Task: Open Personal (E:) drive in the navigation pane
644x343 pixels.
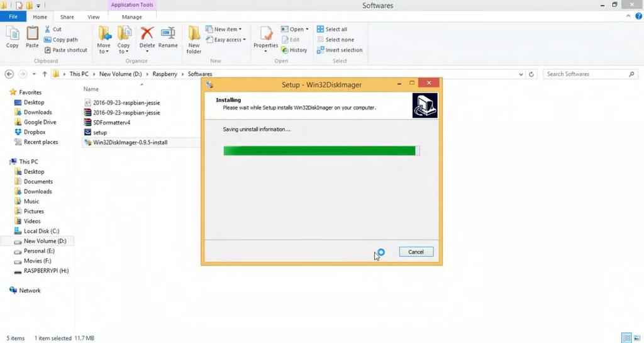Action: (x=35, y=251)
